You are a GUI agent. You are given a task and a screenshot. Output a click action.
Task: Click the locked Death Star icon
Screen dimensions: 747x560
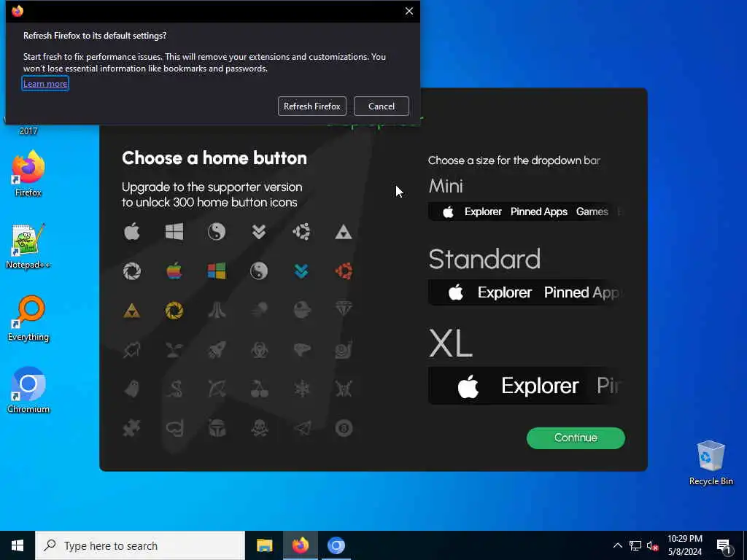click(301, 311)
